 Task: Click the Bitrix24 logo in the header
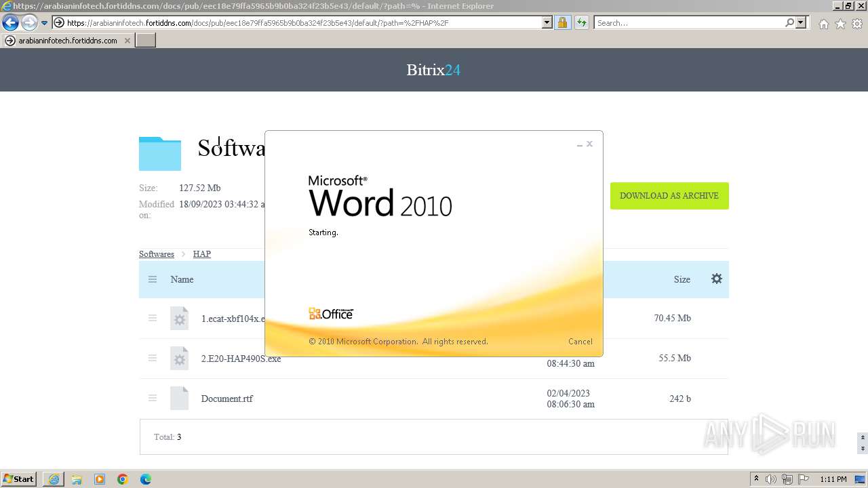click(433, 70)
